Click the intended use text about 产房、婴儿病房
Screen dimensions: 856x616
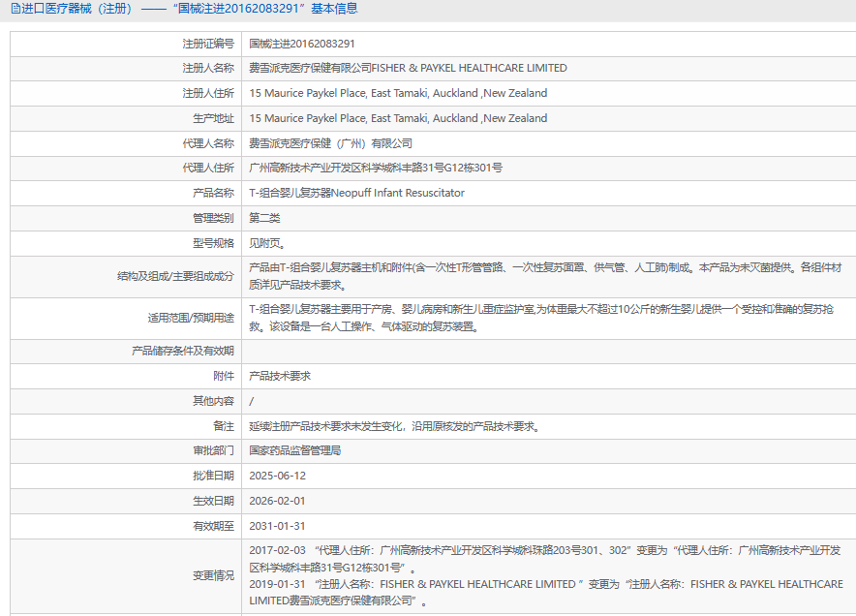click(541, 318)
